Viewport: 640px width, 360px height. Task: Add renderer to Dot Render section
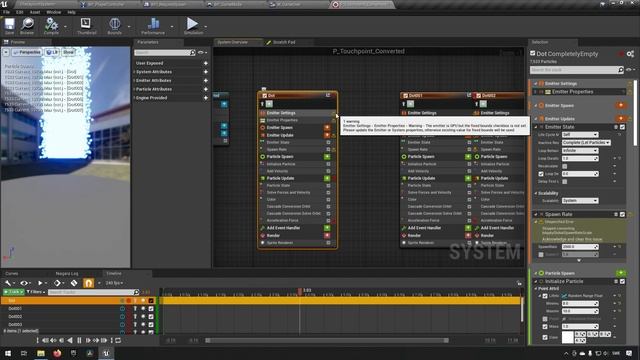coord(327,236)
